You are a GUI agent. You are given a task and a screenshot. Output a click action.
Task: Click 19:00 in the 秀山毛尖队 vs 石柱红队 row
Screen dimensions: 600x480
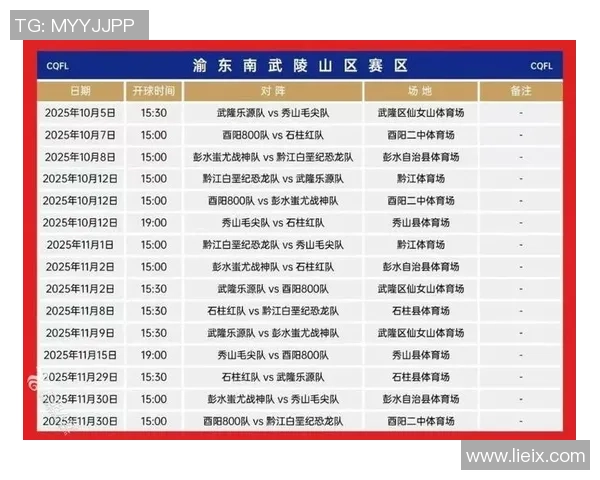(x=154, y=223)
